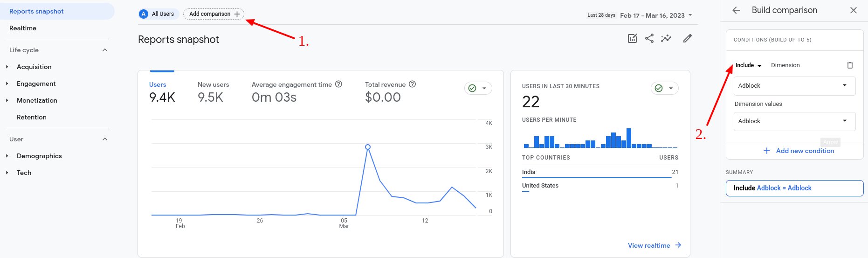Delete the condition with trash icon

click(850, 65)
